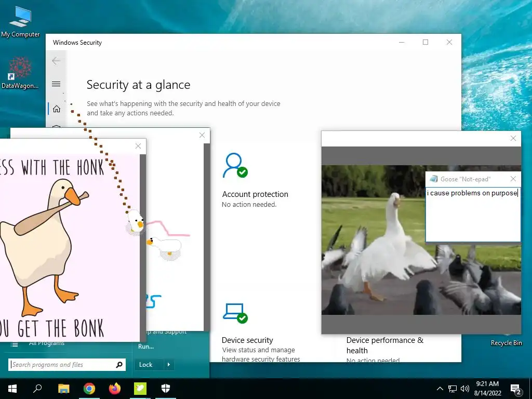The height and width of the screenshot is (399, 532).
Task: Select Home in Windows Security sidebar
Action: point(56,109)
